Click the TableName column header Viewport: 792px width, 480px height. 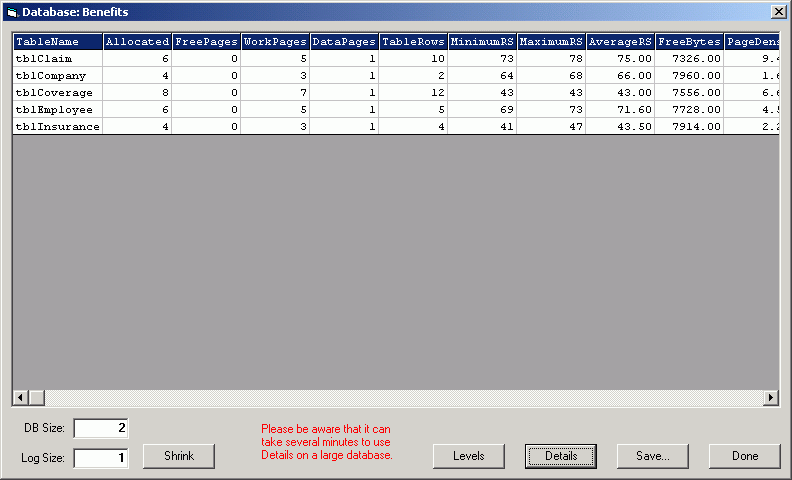(58, 42)
